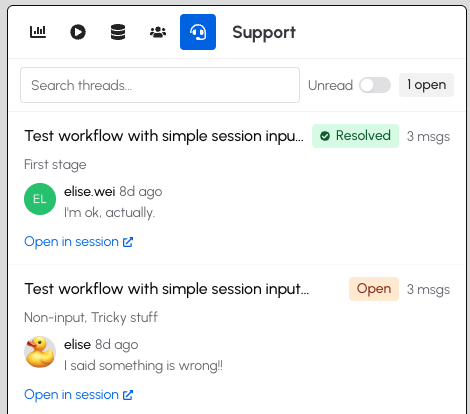
Task: Toggle the Unread switch
Action: click(375, 85)
